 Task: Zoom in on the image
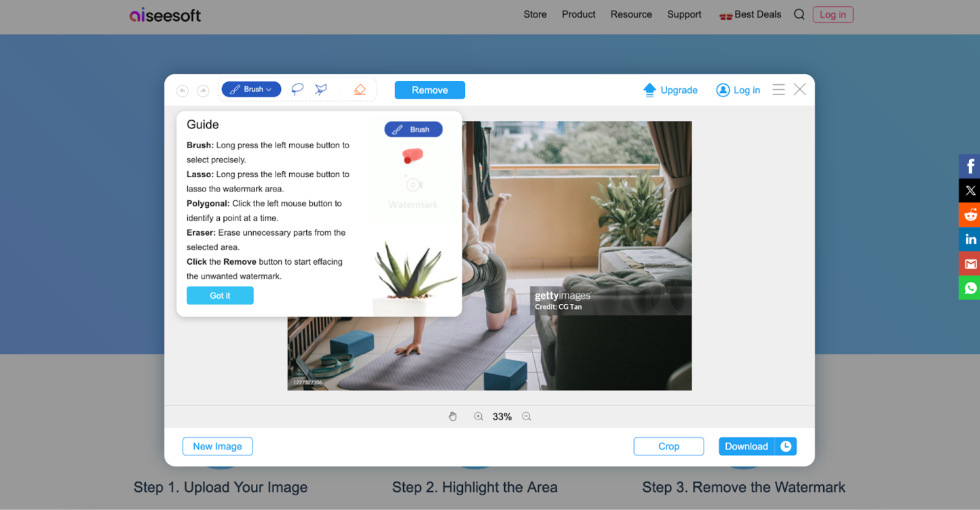478,416
